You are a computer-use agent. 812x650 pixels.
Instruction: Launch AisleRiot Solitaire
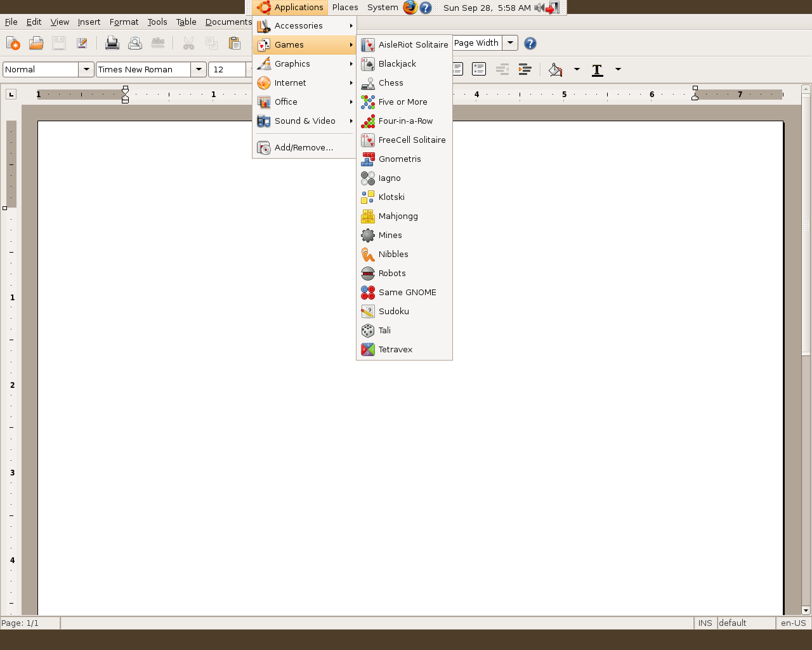click(404, 44)
